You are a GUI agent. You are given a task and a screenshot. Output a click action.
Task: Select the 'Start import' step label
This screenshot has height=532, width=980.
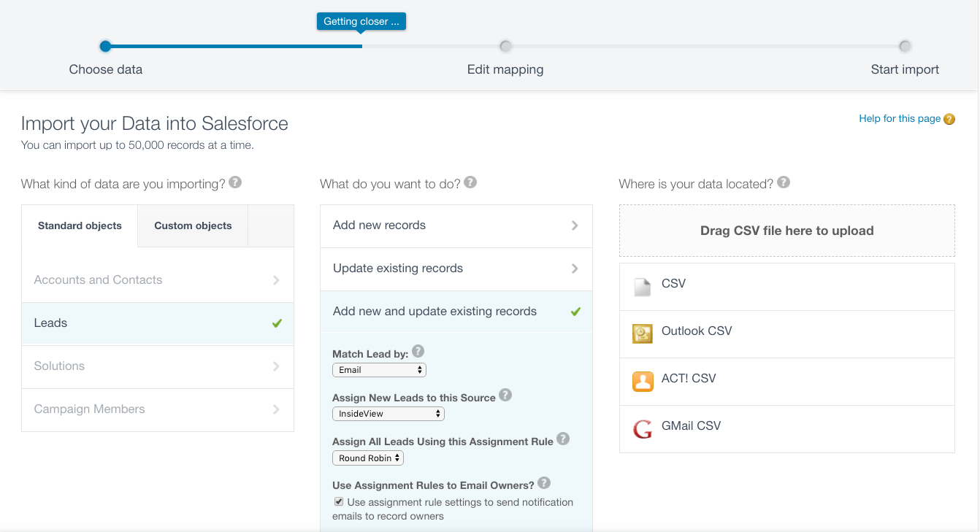[x=905, y=70]
